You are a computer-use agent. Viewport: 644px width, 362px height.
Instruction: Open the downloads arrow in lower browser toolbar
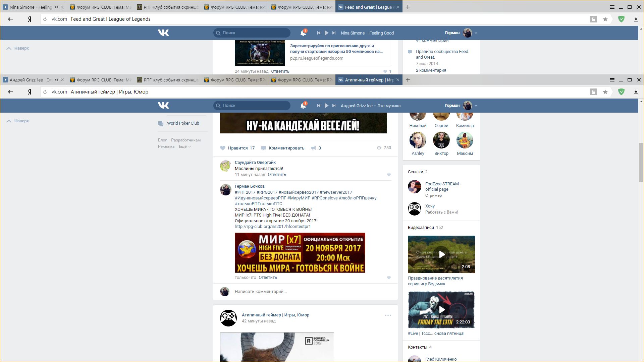click(636, 92)
